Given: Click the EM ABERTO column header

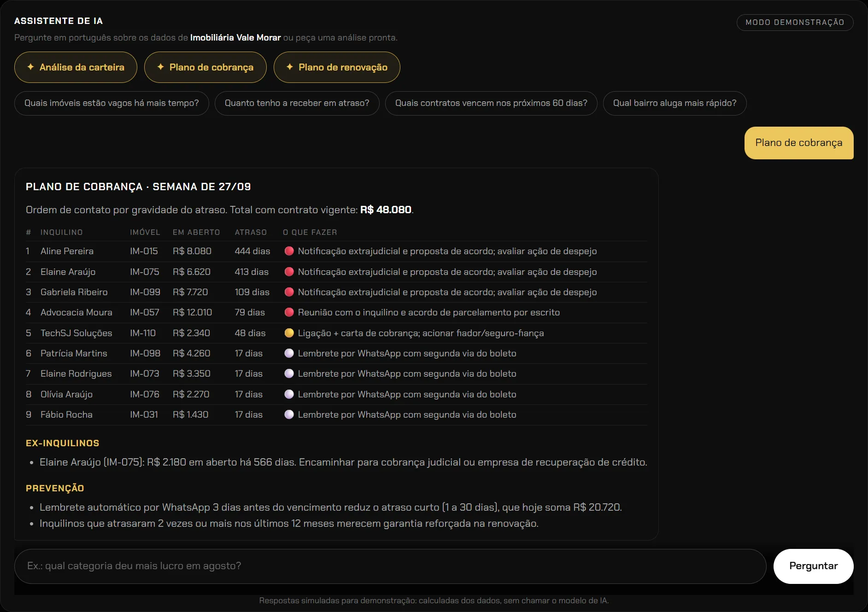Looking at the screenshot, I should (196, 232).
